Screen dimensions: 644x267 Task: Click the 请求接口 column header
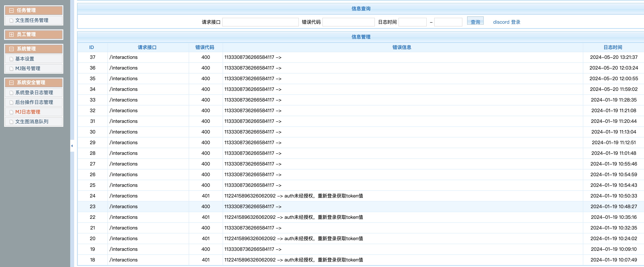coord(147,47)
